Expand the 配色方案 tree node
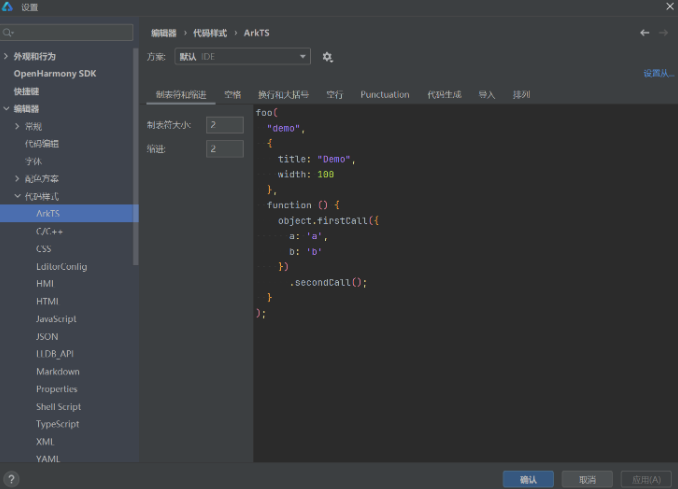This screenshot has height=489, width=678. [17, 179]
